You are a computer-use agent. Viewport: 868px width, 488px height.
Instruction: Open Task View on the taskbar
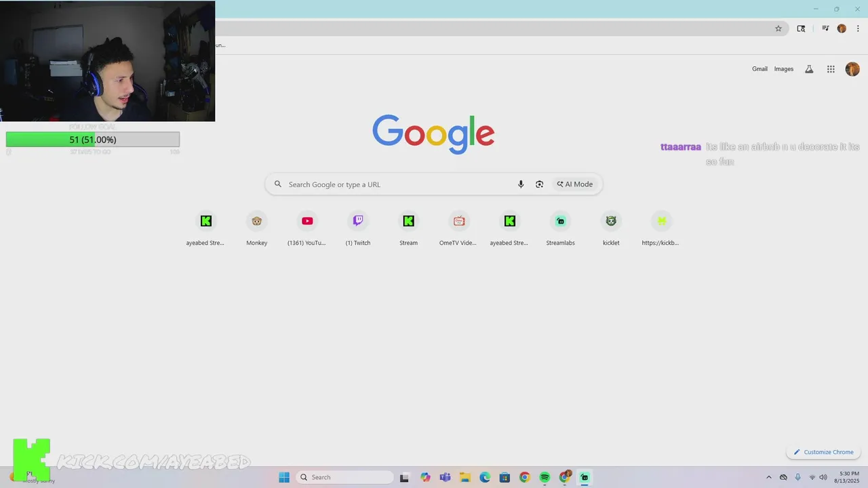coord(404,477)
